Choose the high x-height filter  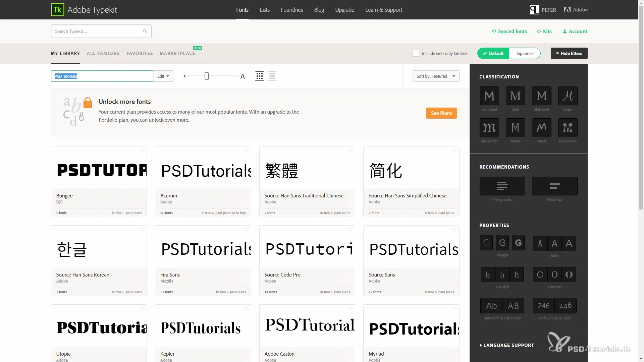pos(517,275)
